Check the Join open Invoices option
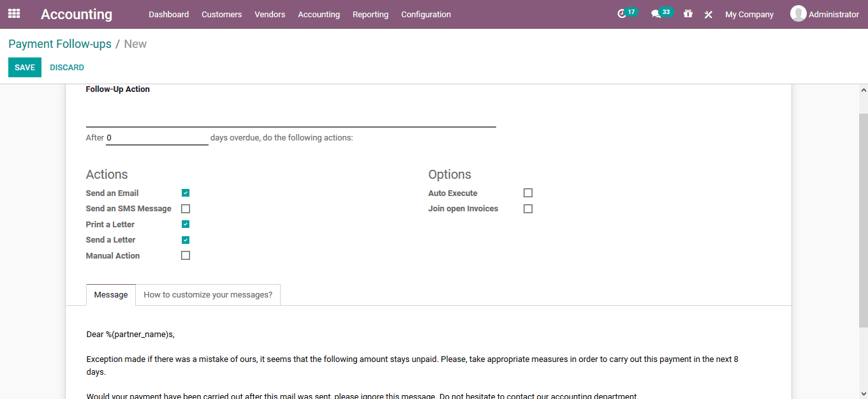This screenshot has width=868, height=399. click(x=527, y=208)
